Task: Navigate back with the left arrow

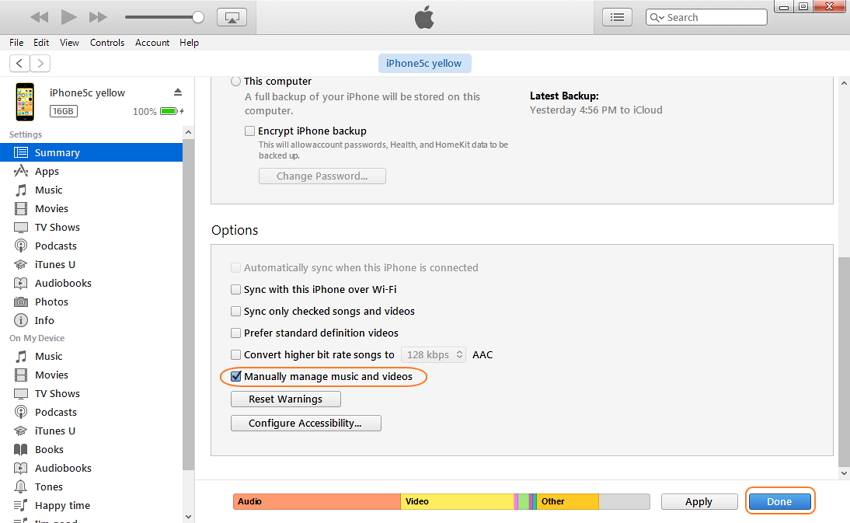Action: coord(20,63)
